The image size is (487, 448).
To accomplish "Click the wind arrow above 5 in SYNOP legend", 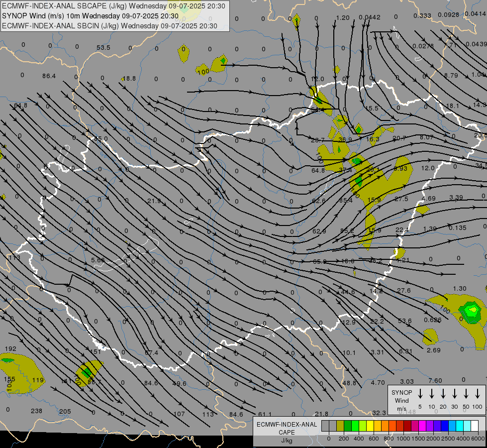I will 420,394.
